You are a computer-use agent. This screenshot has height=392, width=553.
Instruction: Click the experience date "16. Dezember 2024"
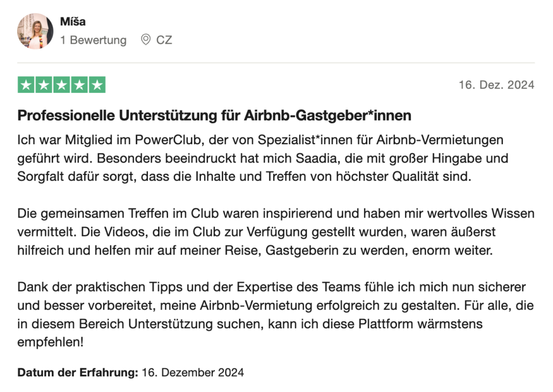point(193,373)
